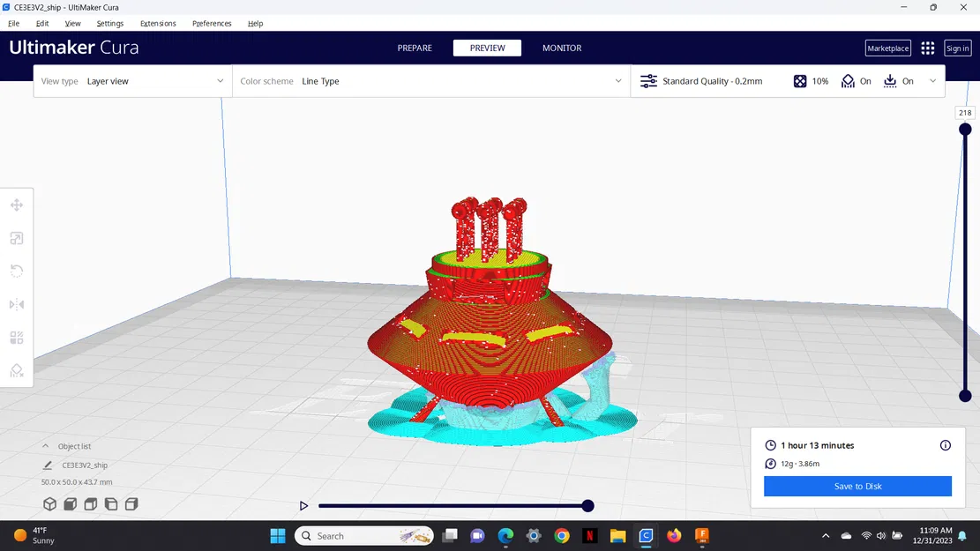Save sliced file to disk
The width and height of the screenshot is (980, 551).
[x=857, y=486]
